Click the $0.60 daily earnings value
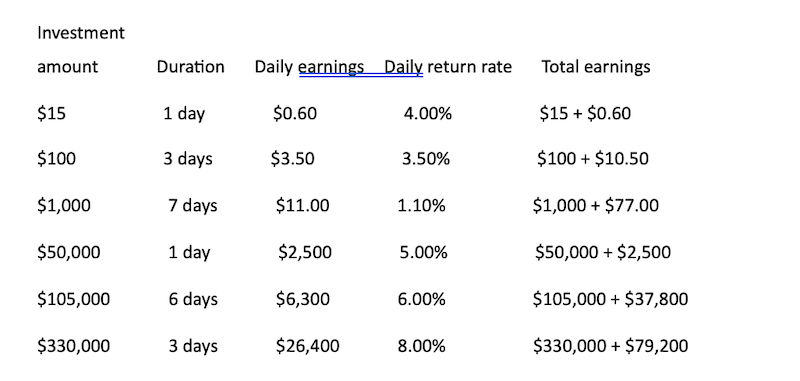Viewport: 800px width, 381px height. [x=295, y=113]
